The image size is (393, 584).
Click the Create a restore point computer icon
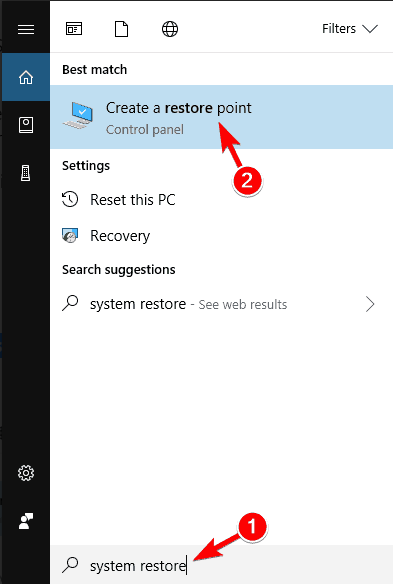coord(78,115)
